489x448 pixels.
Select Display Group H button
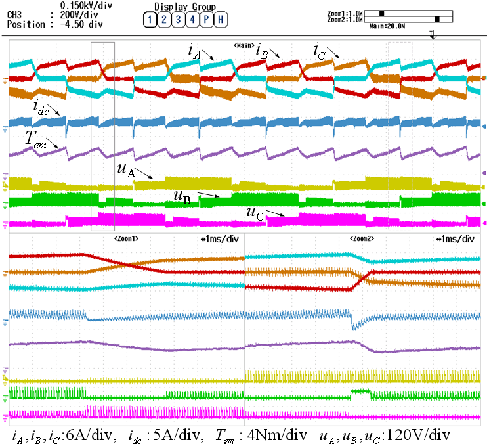(x=221, y=20)
